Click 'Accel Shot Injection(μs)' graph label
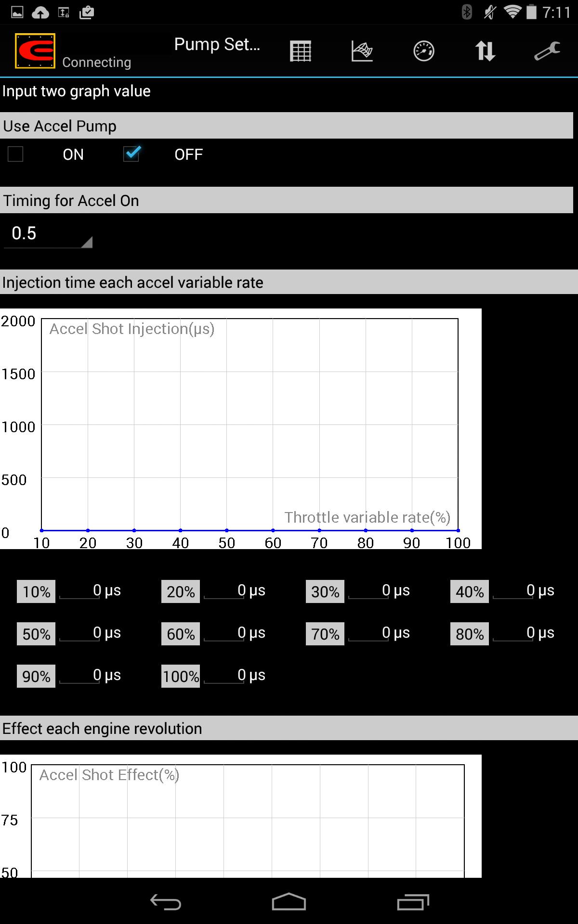Image resolution: width=578 pixels, height=924 pixels. [x=132, y=329]
